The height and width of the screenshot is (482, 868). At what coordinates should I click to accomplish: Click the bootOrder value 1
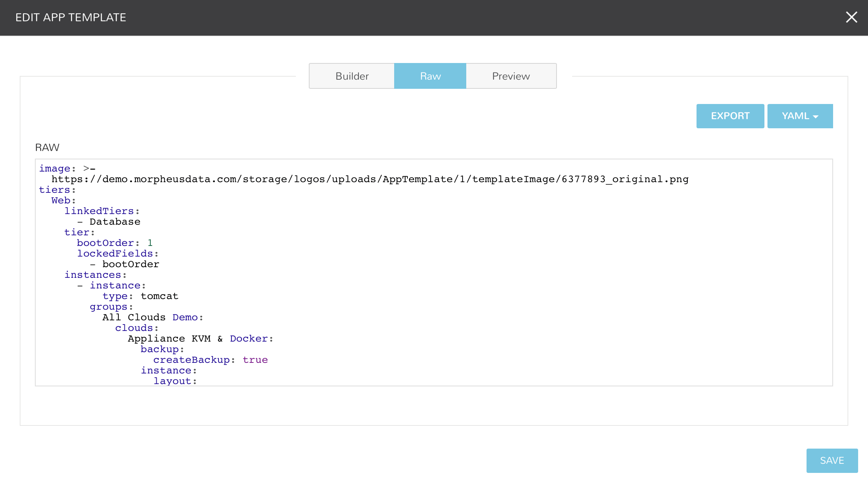tap(150, 243)
